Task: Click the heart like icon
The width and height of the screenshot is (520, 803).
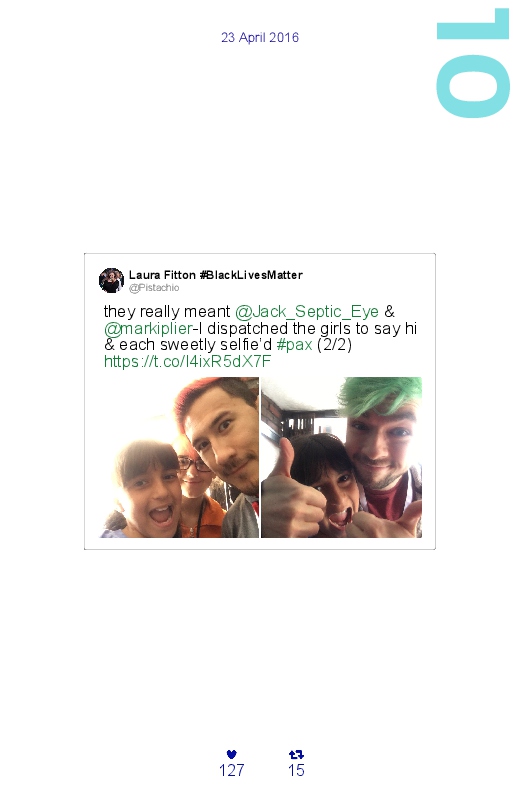Action: pyautogui.click(x=232, y=754)
